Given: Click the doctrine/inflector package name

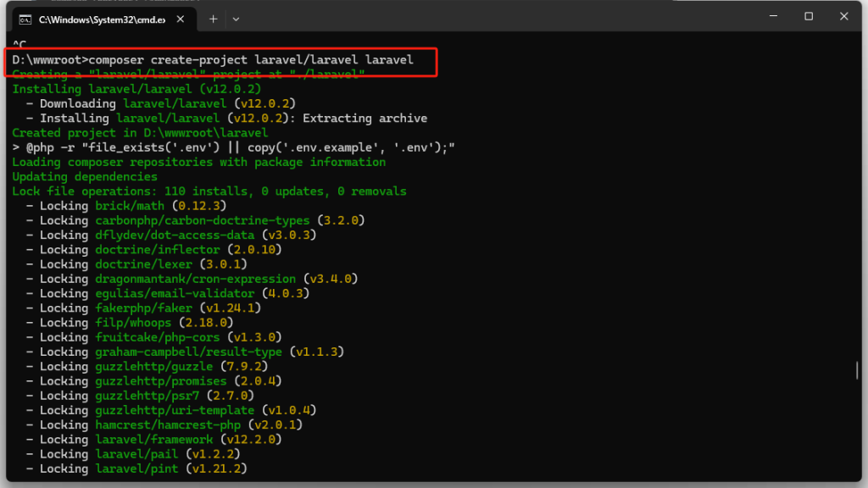Looking at the screenshot, I should tap(157, 250).
